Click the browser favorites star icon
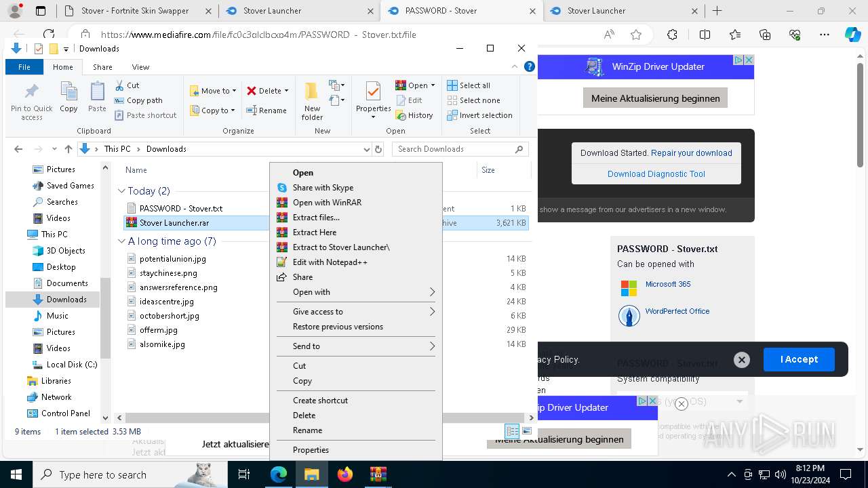The image size is (868, 488). pos(636,35)
